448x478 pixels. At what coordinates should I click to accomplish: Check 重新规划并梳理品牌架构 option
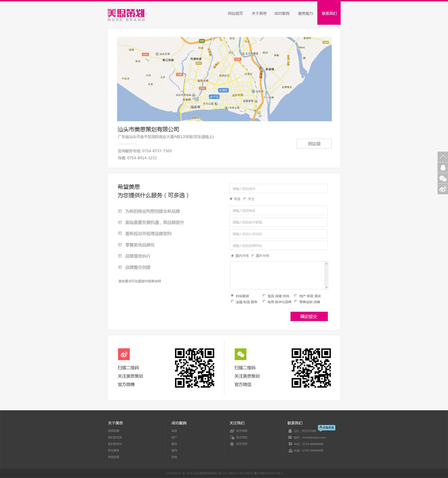point(120,233)
